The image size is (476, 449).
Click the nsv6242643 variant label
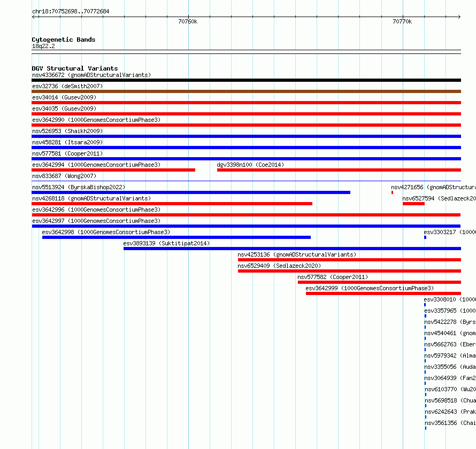coord(450,412)
